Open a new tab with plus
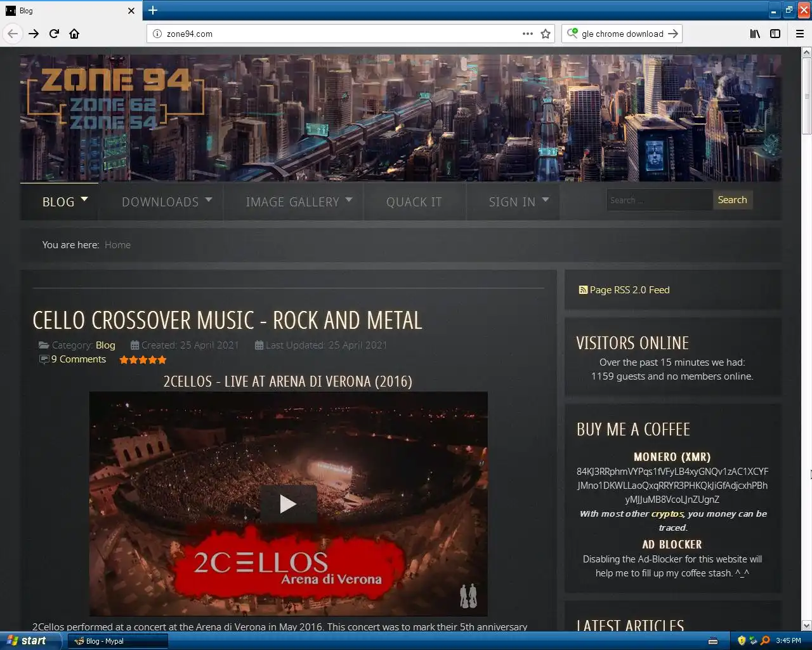The image size is (812, 650). click(152, 10)
